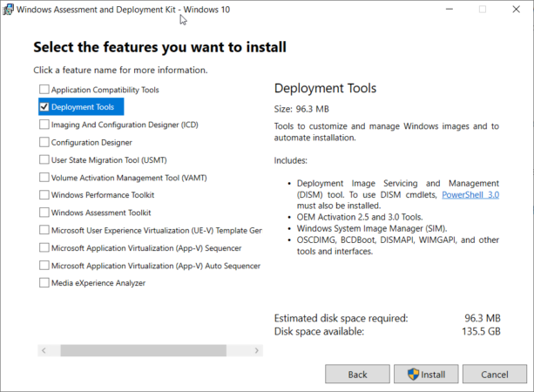Screen dimensions: 534x392
Task: Click the installer icon in title bar
Action: [9, 9]
